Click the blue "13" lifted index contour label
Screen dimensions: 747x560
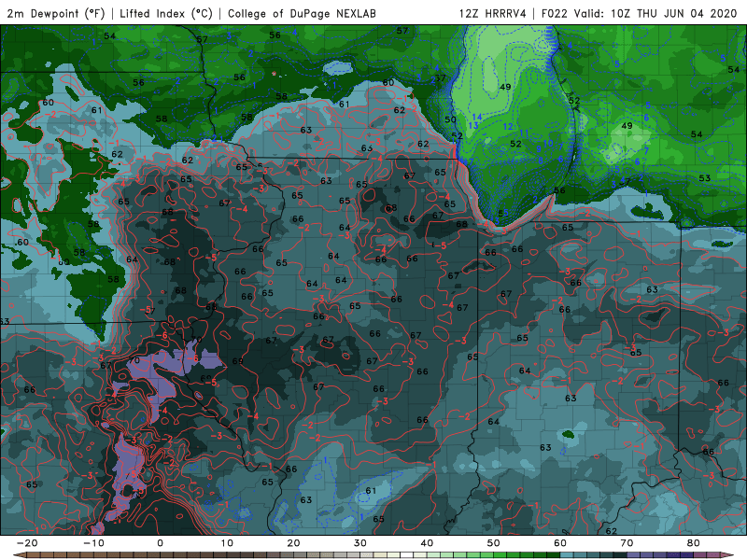tap(473, 126)
